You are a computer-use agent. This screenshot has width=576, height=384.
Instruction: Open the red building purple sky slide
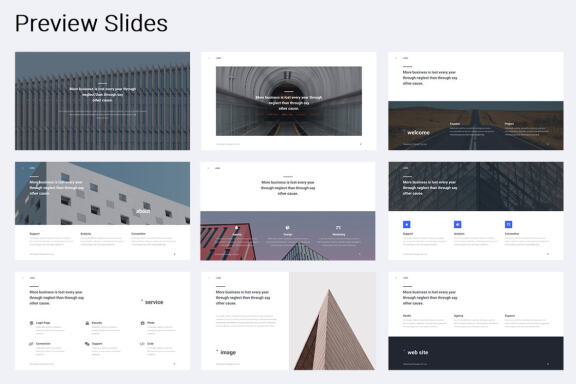(x=288, y=211)
